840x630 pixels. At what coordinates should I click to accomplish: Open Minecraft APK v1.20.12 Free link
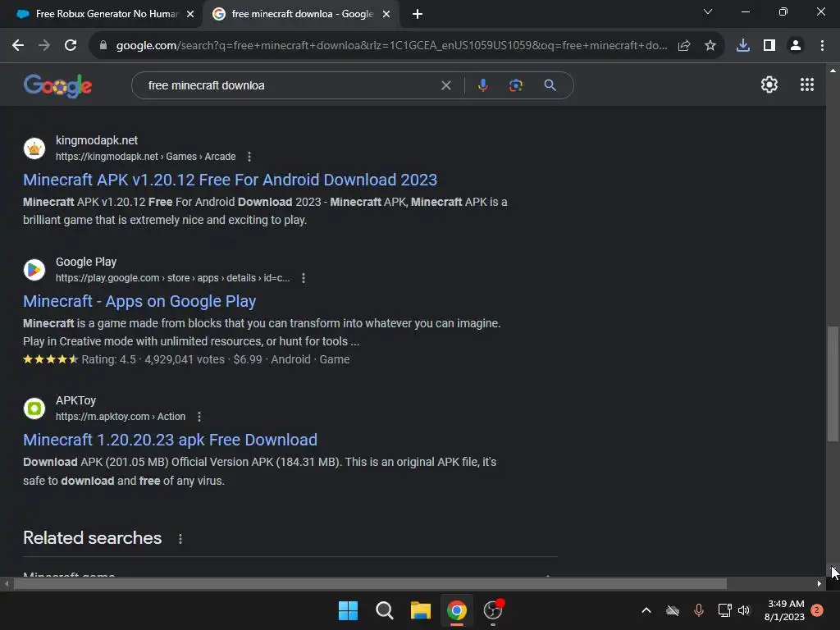click(x=230, y=180)
